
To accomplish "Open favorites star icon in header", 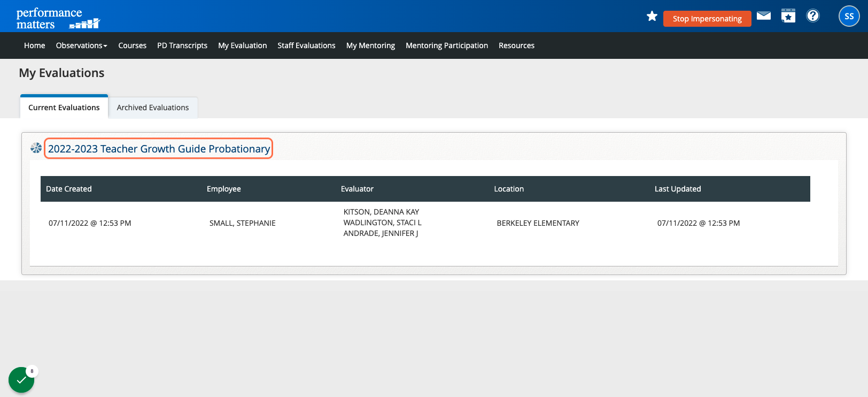I will coord(652,16).
